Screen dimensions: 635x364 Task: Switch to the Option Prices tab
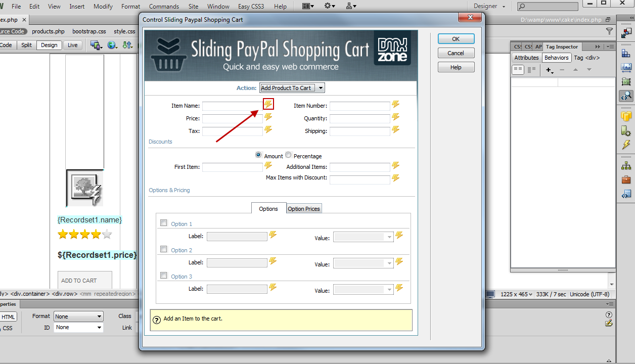pyautogui.click(x=304, y=209)
